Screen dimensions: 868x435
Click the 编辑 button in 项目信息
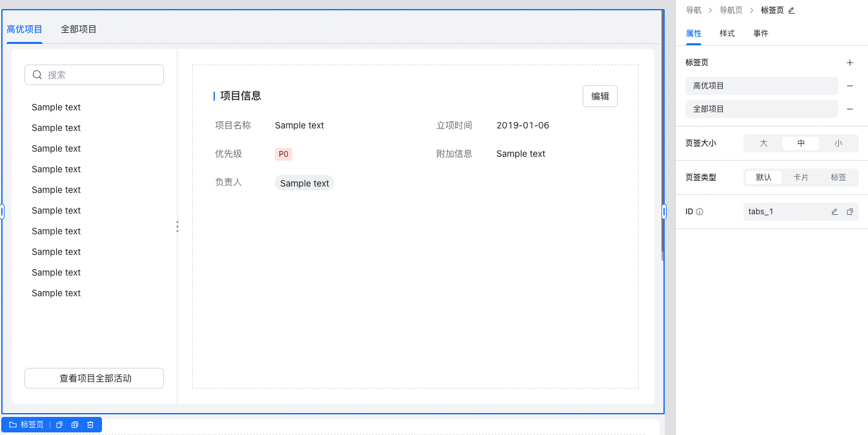click(x=600, y=96)
